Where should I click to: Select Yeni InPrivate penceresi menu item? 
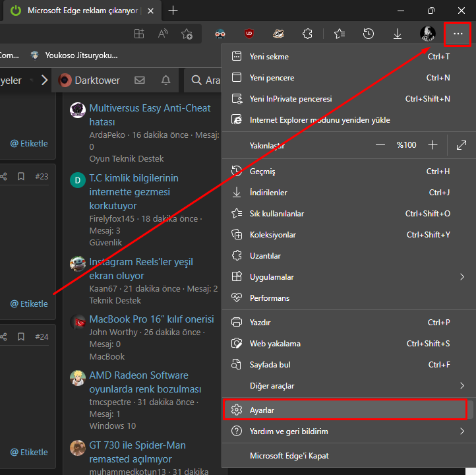349,99
